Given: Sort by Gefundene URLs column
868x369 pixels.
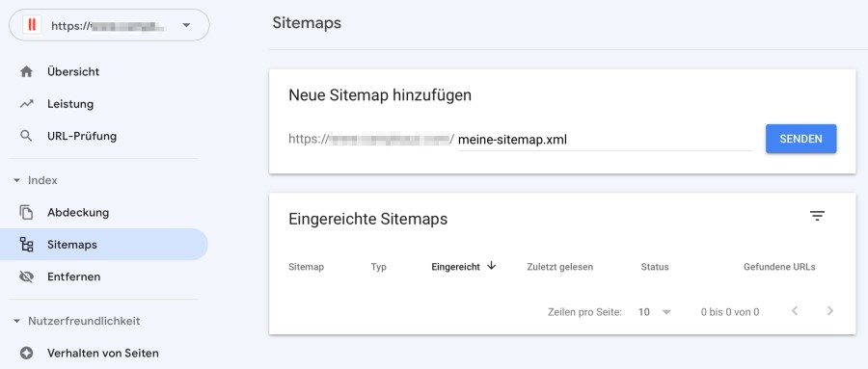Looking at the screenshot, I should (779, 267).
